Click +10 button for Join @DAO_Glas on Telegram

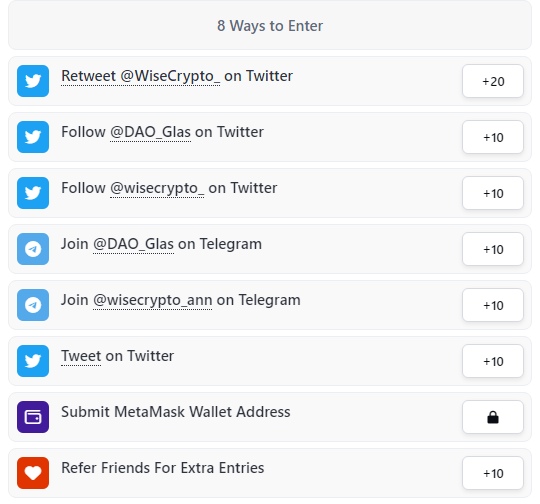pos(493,249)
